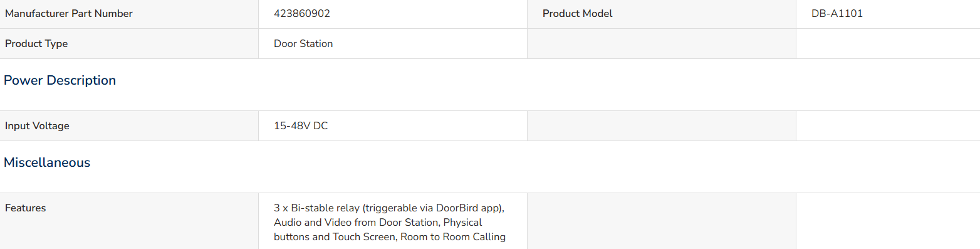980x249 pixels.
Task: Click the Bi-stable relay feature line
Action: point(389,208)
